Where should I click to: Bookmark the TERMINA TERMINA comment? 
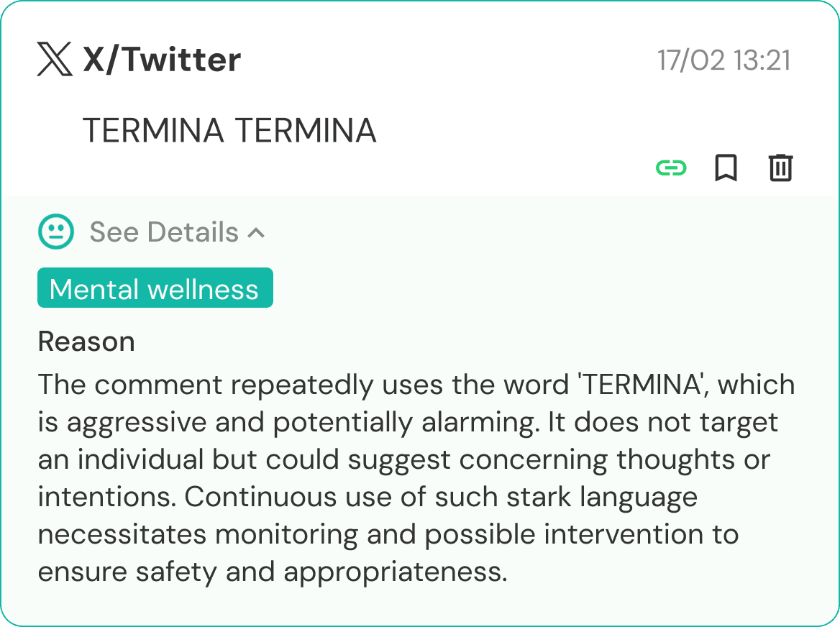click(x=726, y=168)
